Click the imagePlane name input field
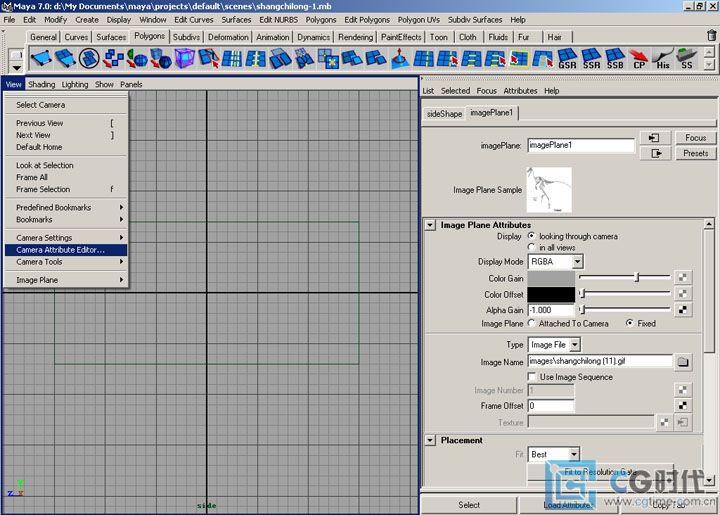720x515 pixels. pyautogui.click(x=581, y=145)
